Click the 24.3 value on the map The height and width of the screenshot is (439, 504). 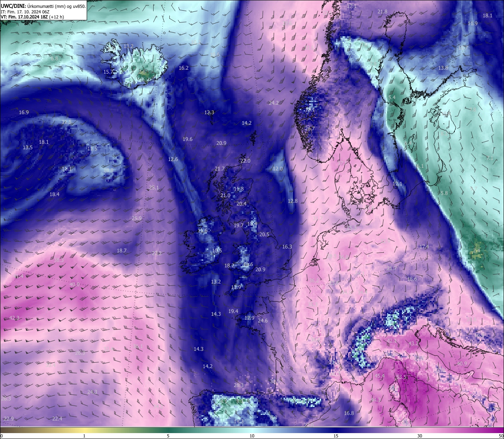(92, 392)
